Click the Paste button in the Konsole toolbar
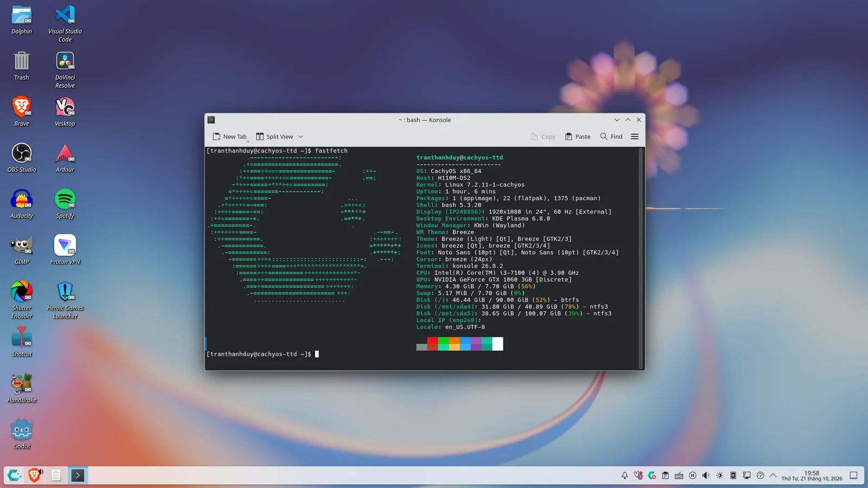This screenshot has width=868, height=488. click(578, 137)
